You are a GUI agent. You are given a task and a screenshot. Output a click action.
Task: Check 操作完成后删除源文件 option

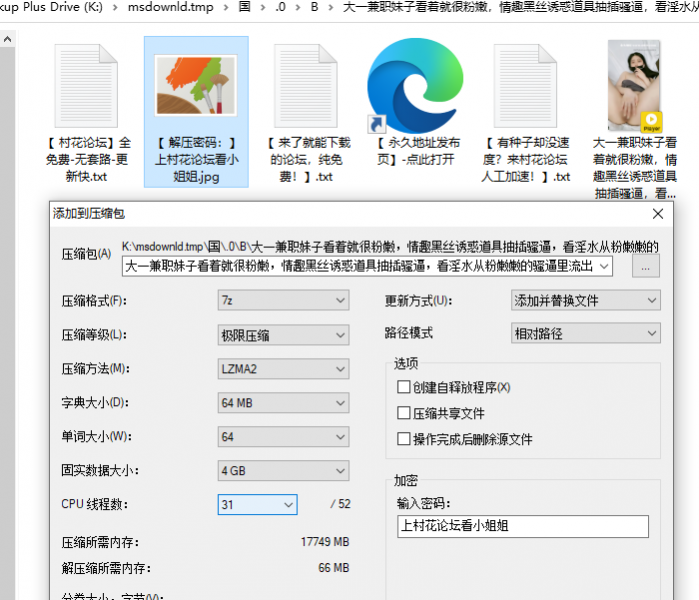pos(404,439)
